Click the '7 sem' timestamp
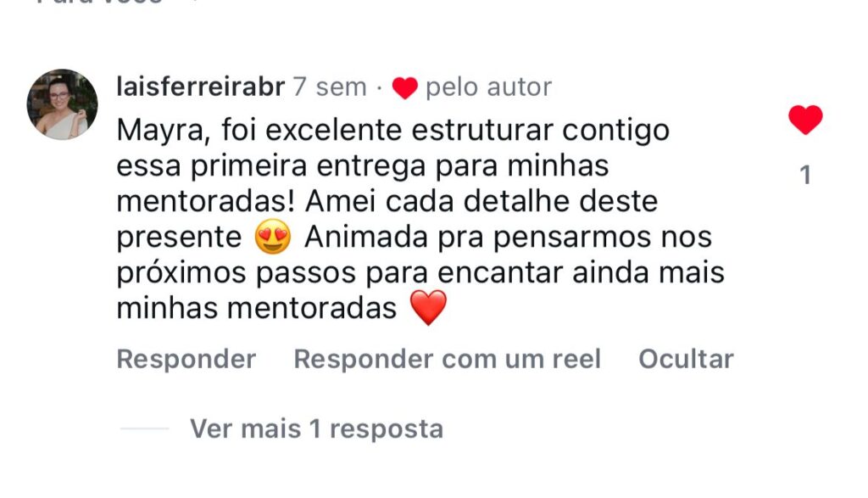The height and width of the screenshot is (498, 868). (330, 87)
